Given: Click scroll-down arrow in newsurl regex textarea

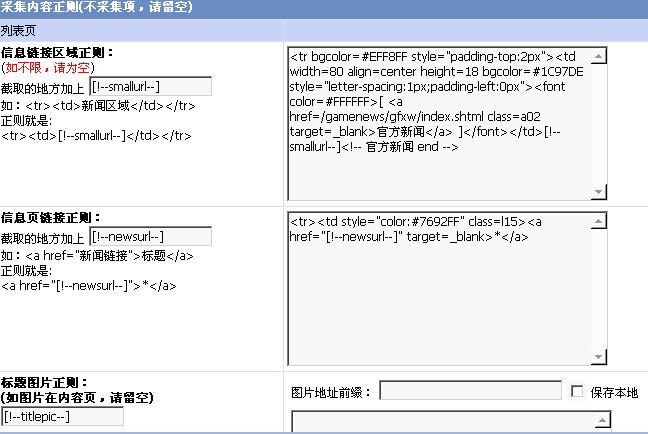Looking at the screenshot, I should tap(599, 357).
